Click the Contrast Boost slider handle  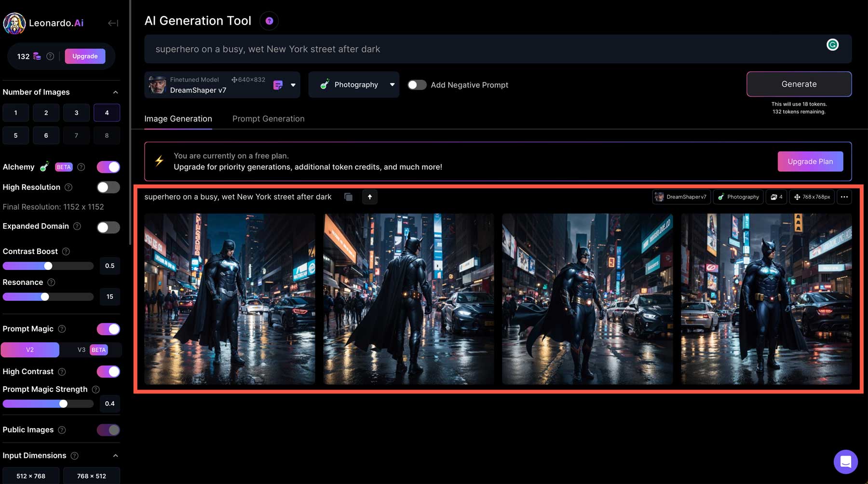[48, 266]
